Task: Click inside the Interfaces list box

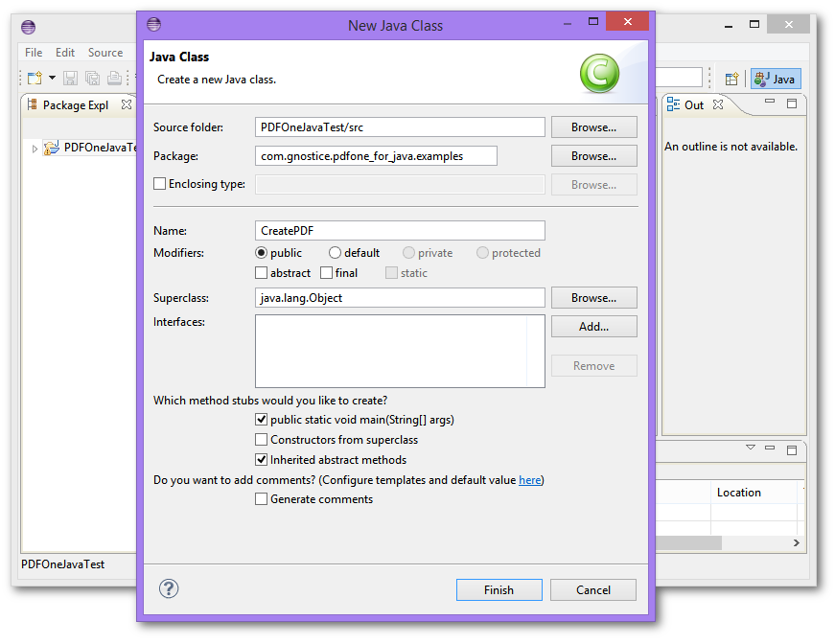Action: [x=400, y=351]
